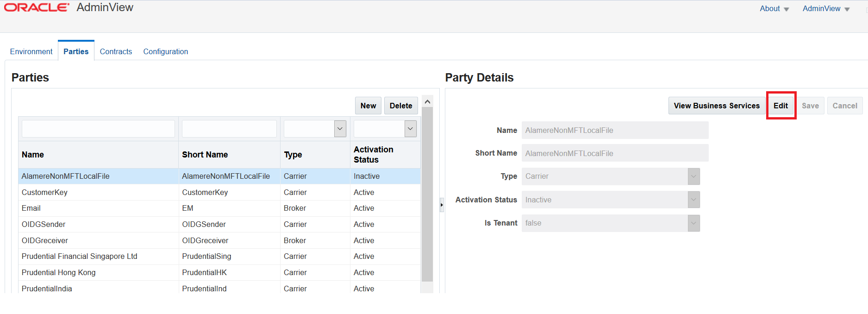Viewport: 868px width, 314px height.
Task: Focus the Short Name filter field
Action: point(229,129)
